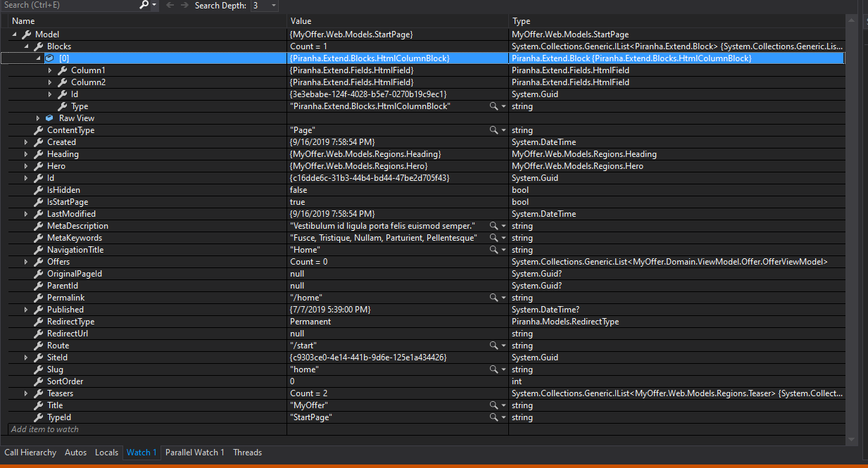The image size is (868, 468).
Task: Open the text visualizer for Route "/start"
Action: (x=492, y=345)
